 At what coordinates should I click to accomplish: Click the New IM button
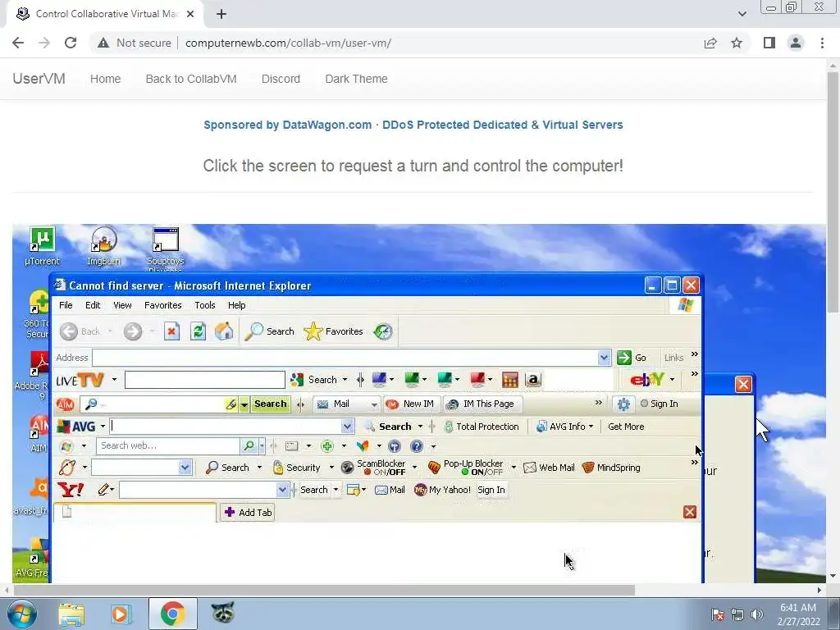(x=412, y=404)
